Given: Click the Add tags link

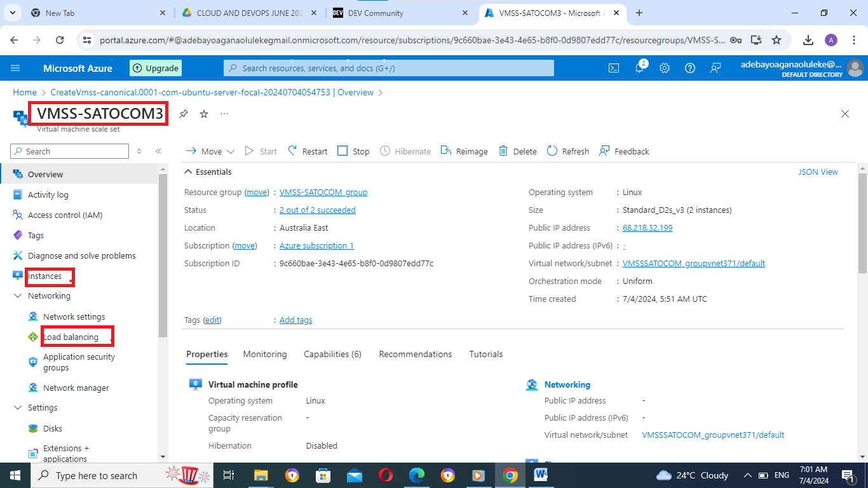Looking at the screenshot, I should click(296, 320).
